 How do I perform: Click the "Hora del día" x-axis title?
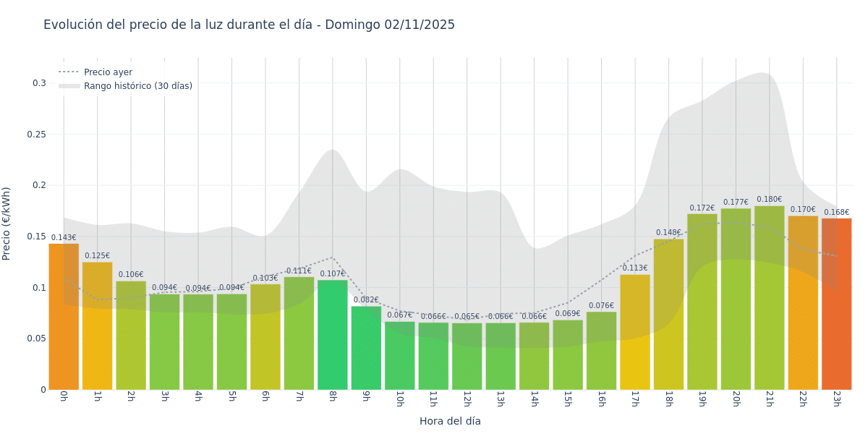450,421
